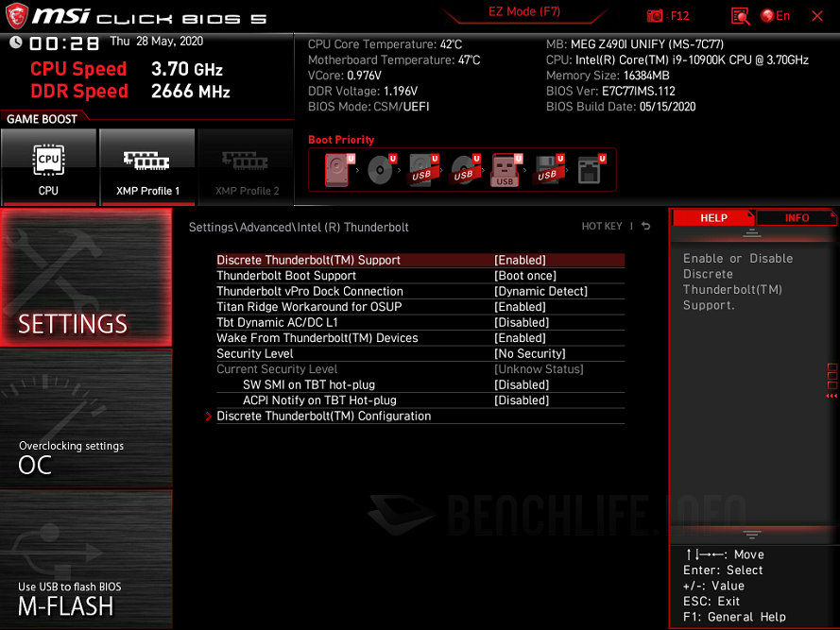
Task: Open the M-FLASH BIOS flashing tool
Action: point(86,567)
